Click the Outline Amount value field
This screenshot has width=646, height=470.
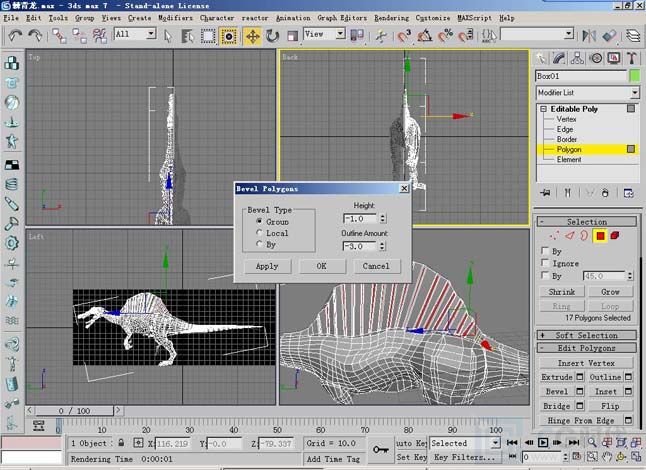pyautogui.click(x=360, y=246)
